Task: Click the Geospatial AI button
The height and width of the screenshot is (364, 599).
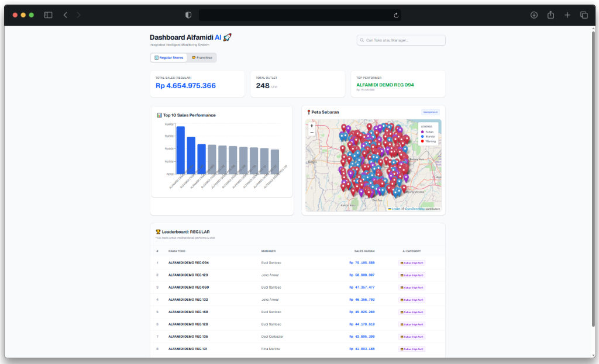Action: (430, 112)
